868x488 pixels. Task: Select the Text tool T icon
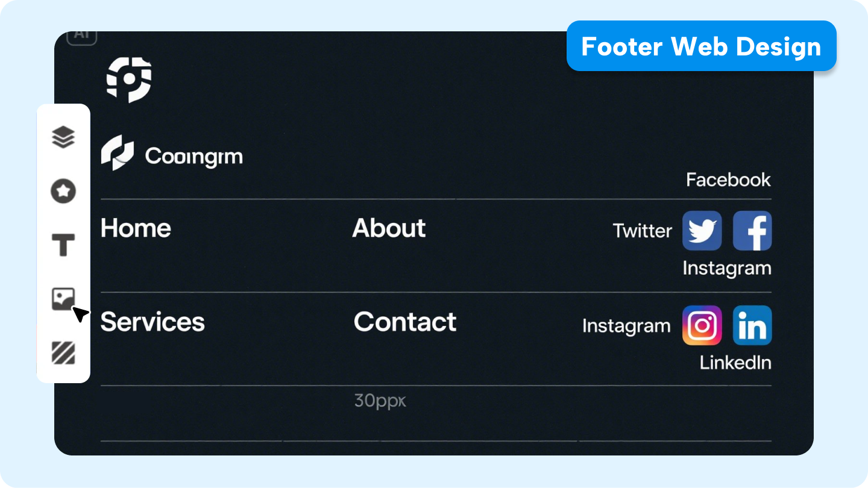coord(63,245)
